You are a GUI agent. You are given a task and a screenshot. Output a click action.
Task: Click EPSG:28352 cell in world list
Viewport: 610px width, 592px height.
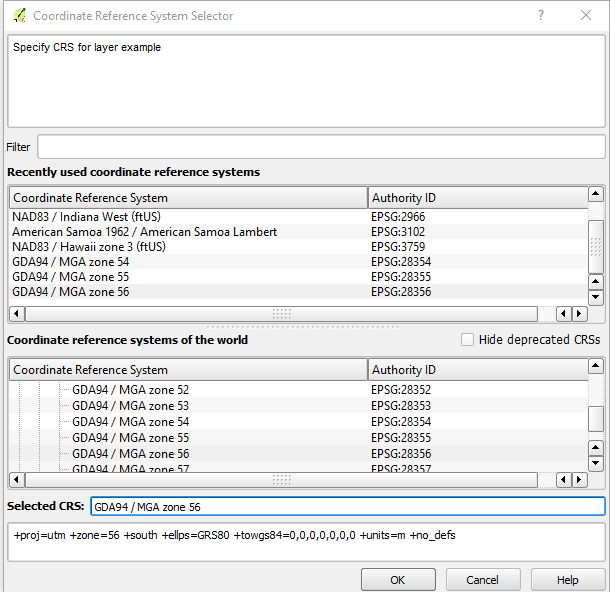401,390
